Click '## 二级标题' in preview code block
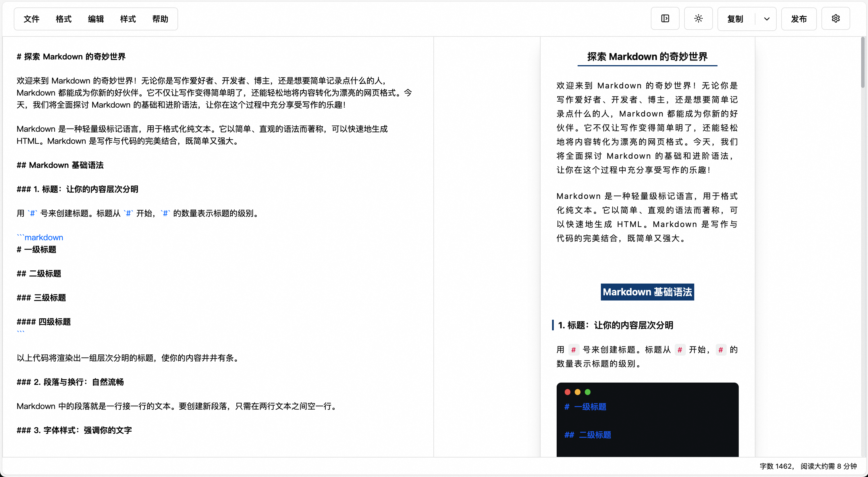Image resolution: width=868 pixels, height=477 pixels. (588, 435)
